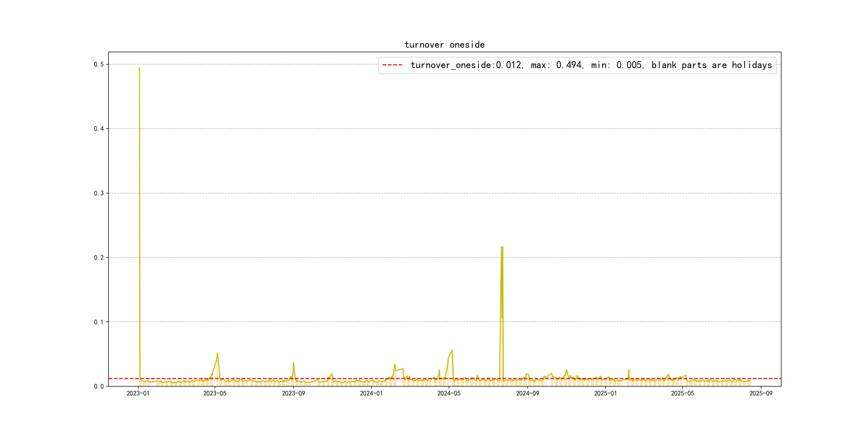Click the peak of the tall 2023-01 spike
The height and width of the screenshot is (434, 868).
[x=139, y=68]
